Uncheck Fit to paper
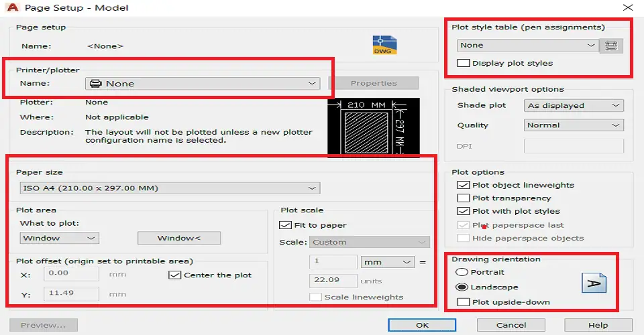 click(285, 225)
